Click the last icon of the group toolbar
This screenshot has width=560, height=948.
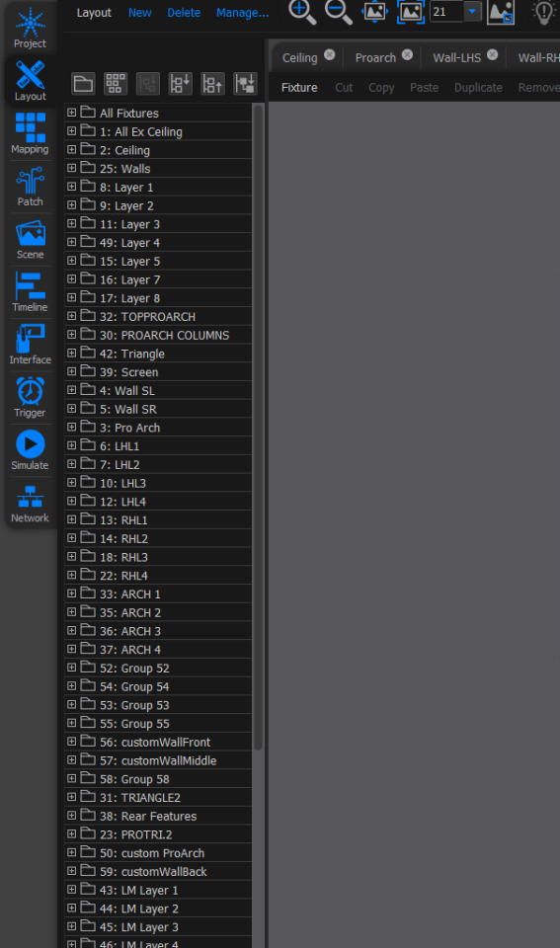click(245, 83)
